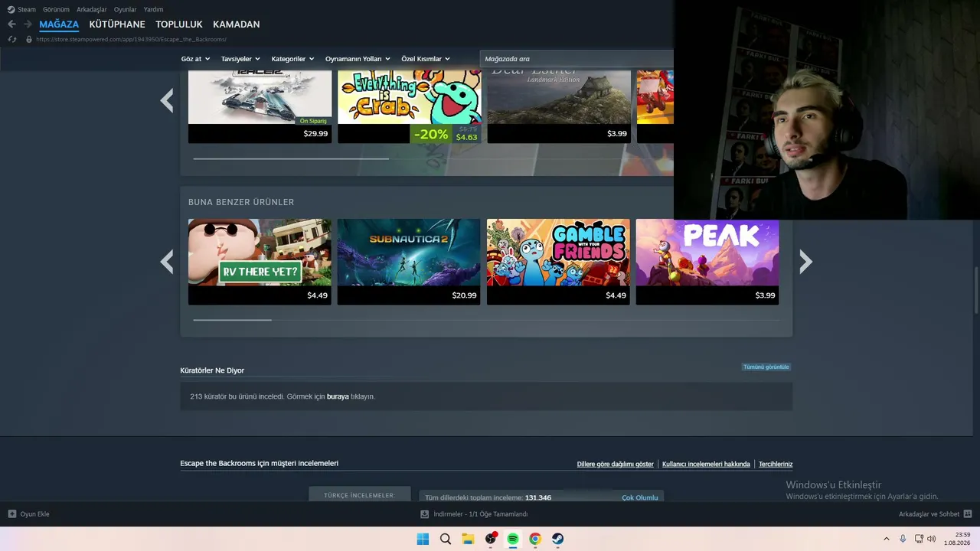
Task: Click the Steam icon on the taskbar
Action: (558, 539)
